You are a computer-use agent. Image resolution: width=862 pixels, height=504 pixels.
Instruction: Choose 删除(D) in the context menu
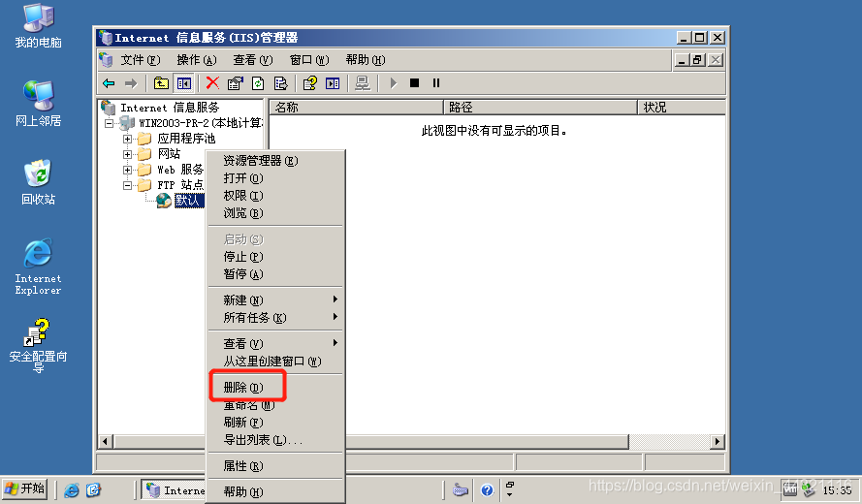[x=275, y=388]
